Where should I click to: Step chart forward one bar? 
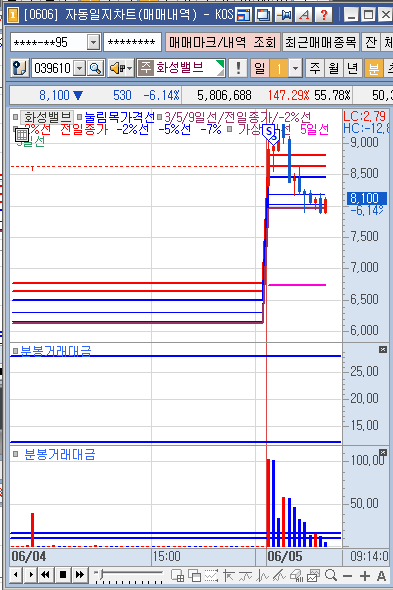31,575
